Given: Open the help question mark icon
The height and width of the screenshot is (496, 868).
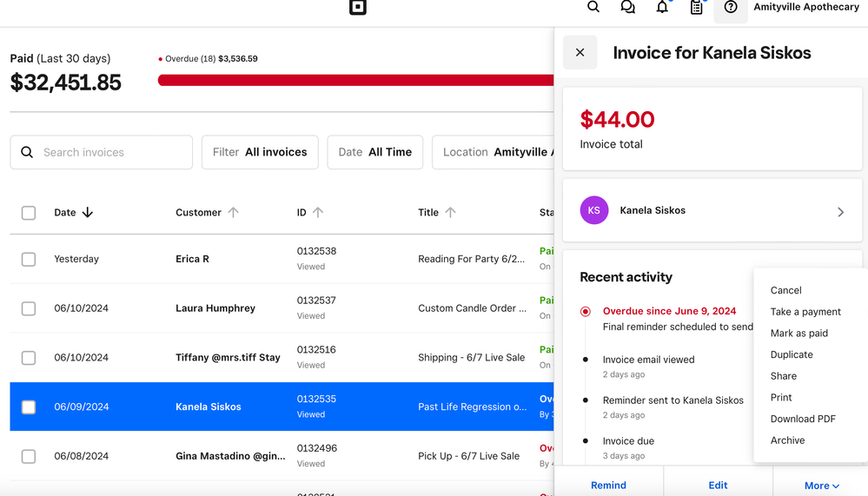Looking at the screenshot, I should [x=731, y=8].
